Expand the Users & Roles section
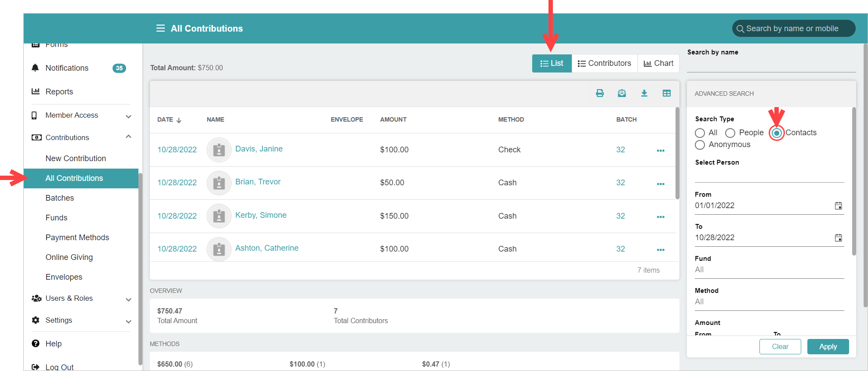Screen dimensions: 868x371 128,299
